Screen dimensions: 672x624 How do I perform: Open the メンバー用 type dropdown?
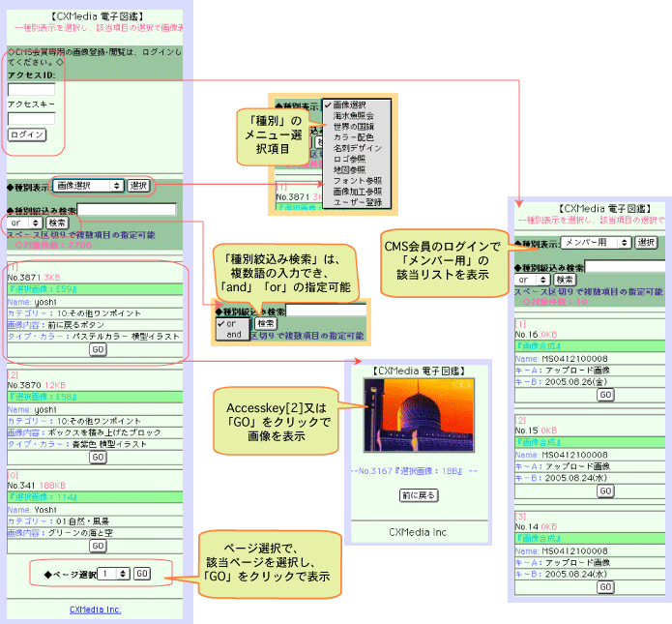pyautogui.click(x=596, y=242)
